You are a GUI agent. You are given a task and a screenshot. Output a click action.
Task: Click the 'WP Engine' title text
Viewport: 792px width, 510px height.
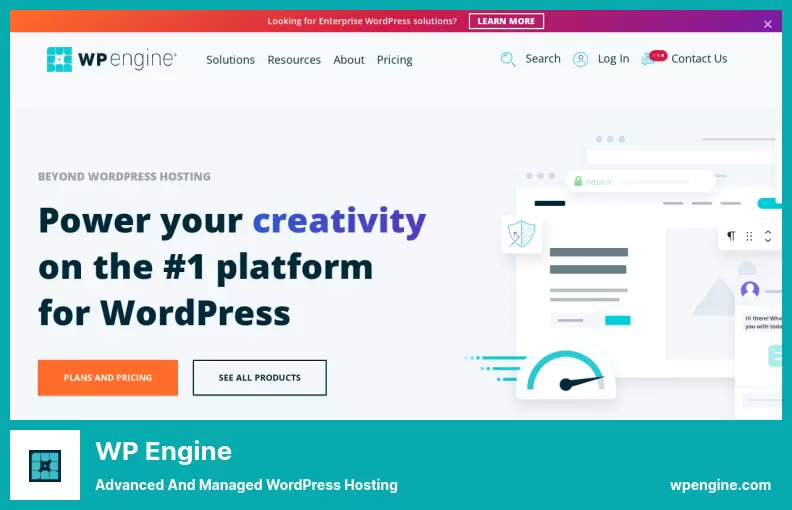point(164,451)
